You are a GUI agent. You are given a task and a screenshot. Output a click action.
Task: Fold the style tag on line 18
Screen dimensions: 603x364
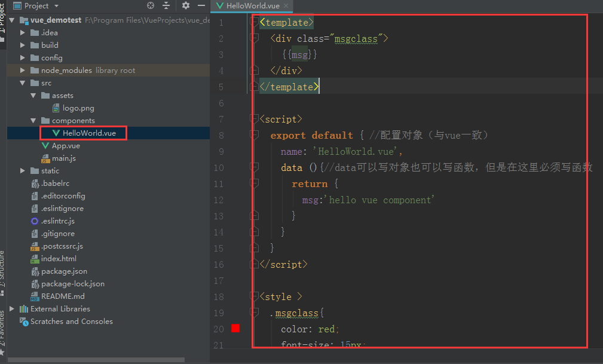point(254,296)
